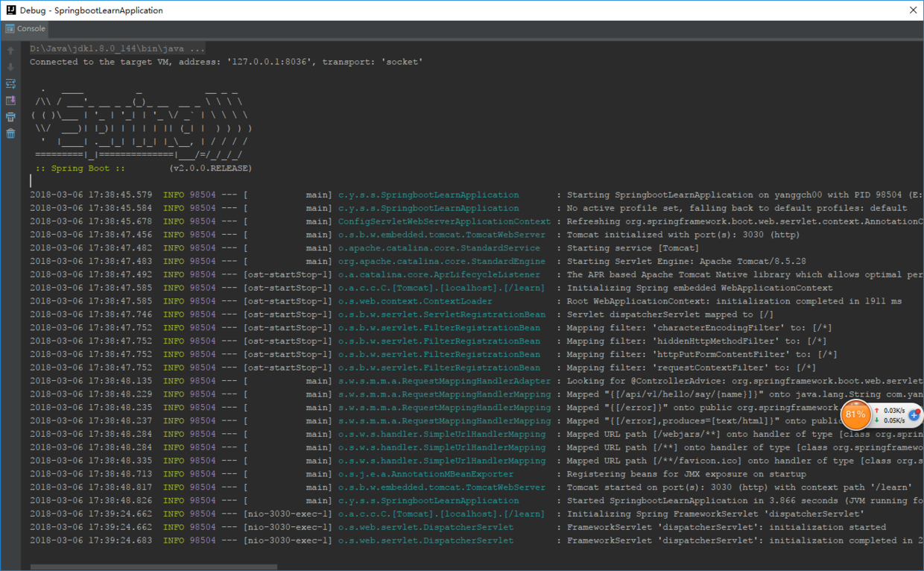Viewport: 924px width, 571px height.
Task: Click the '(v2.0.0.RELEASE)' version text
Action: coord(210,168)
